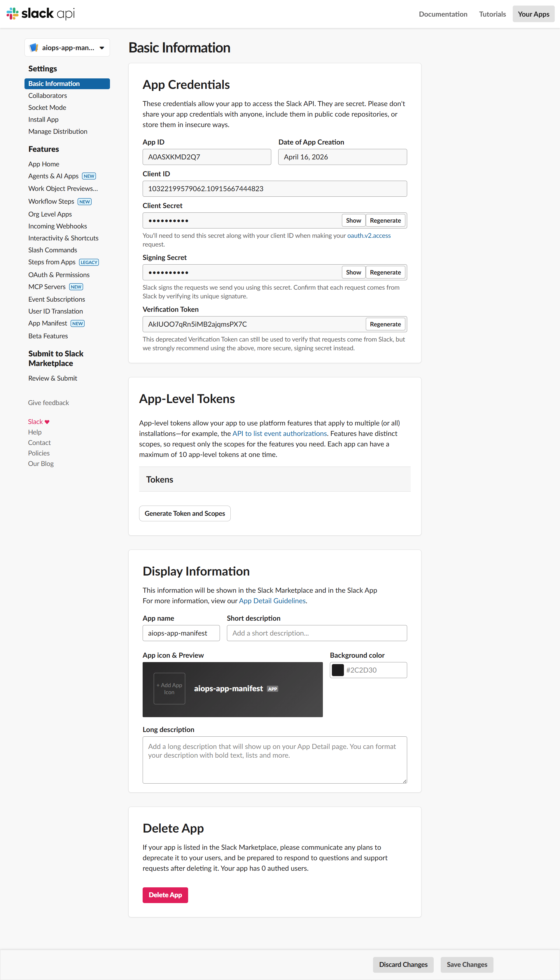Open OAuth & Permissions page

pos(59,275)
